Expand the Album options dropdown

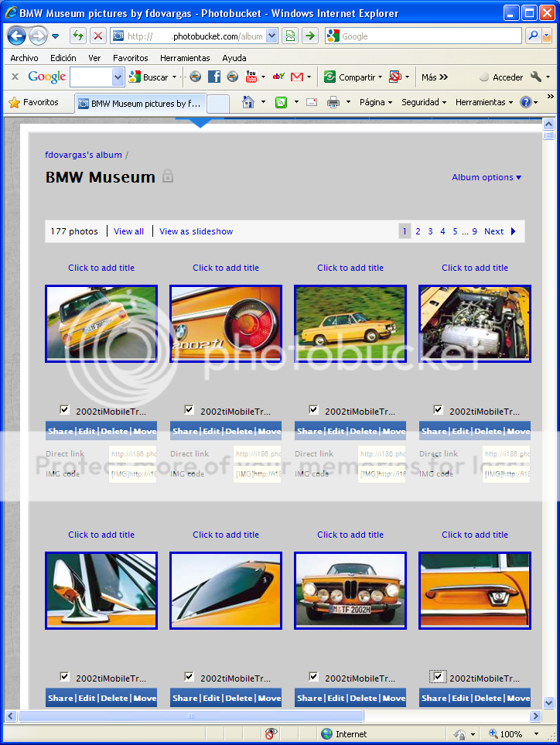487,177
